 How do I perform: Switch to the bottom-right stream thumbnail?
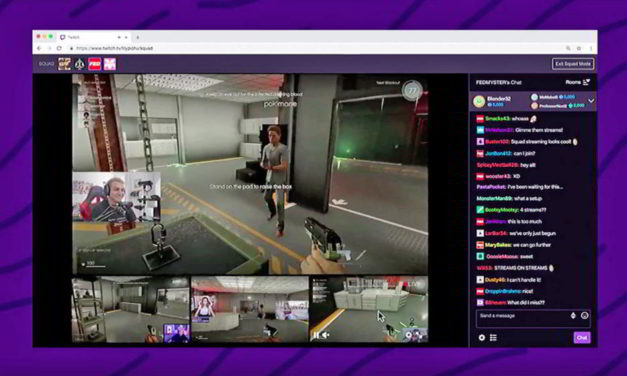point(369,310)
